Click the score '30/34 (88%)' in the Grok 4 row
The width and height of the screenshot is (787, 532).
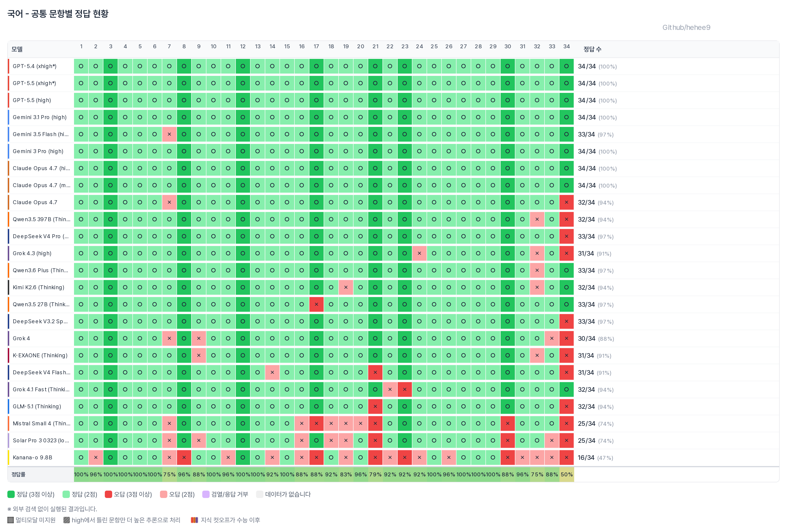596,338
